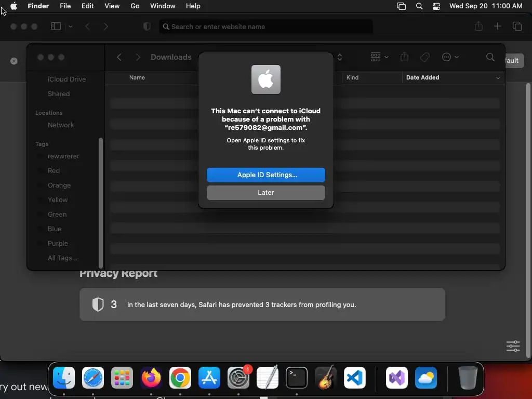The width and height of the screenshot is (532, 399).
Task: Open GarageBand from the Dock
Action: (326, 377)
